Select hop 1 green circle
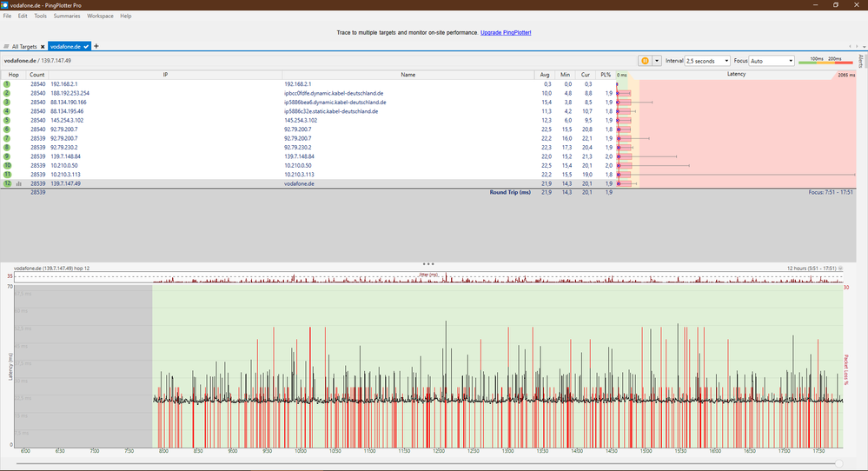Viewport: 868px width, 471px height. pyautogui.click(x=6, y=84)
